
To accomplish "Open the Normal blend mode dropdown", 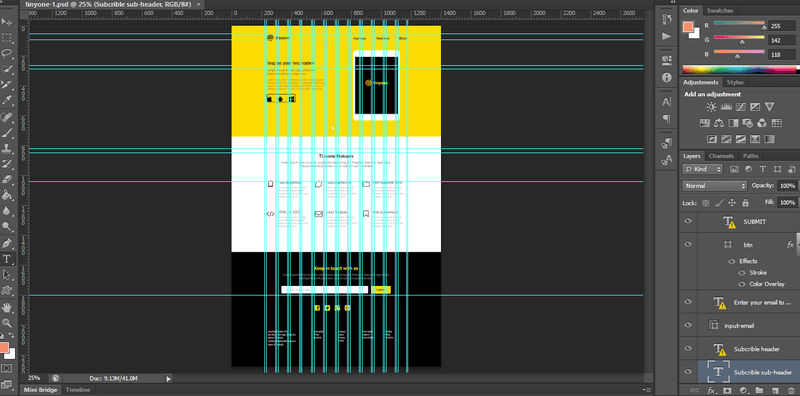I will (715, 186).
